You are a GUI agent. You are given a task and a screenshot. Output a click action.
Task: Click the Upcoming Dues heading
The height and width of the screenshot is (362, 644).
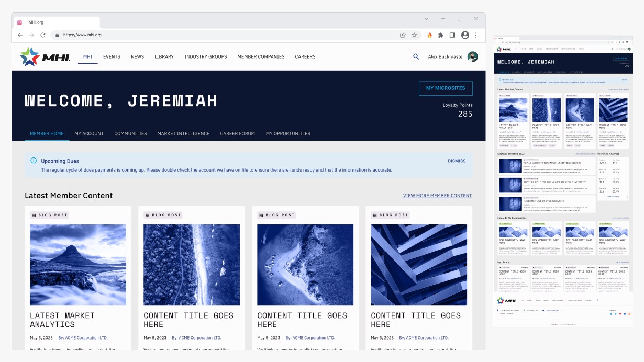click(x=60, y=161)
